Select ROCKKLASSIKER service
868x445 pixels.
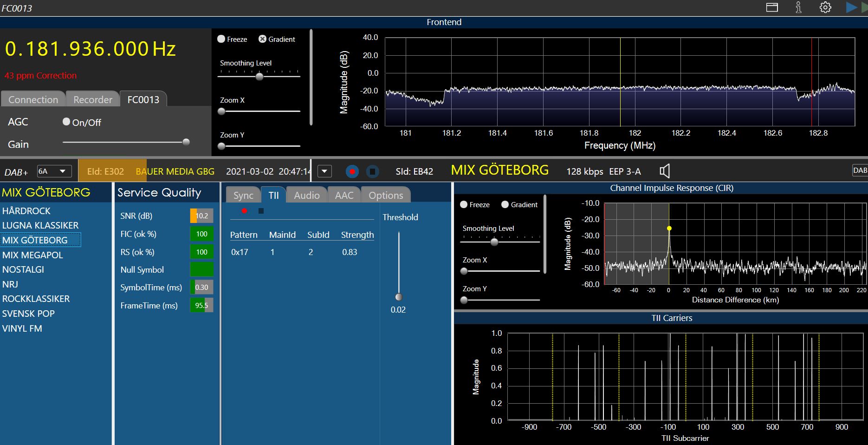click(x=36, y=299)
